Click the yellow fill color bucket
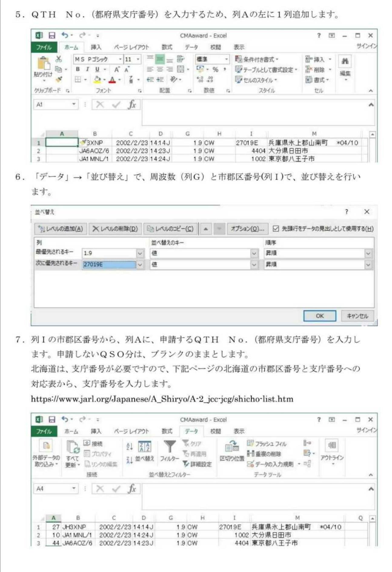The width and height of the screenshot is (392, 572). (x=97, y=79)
